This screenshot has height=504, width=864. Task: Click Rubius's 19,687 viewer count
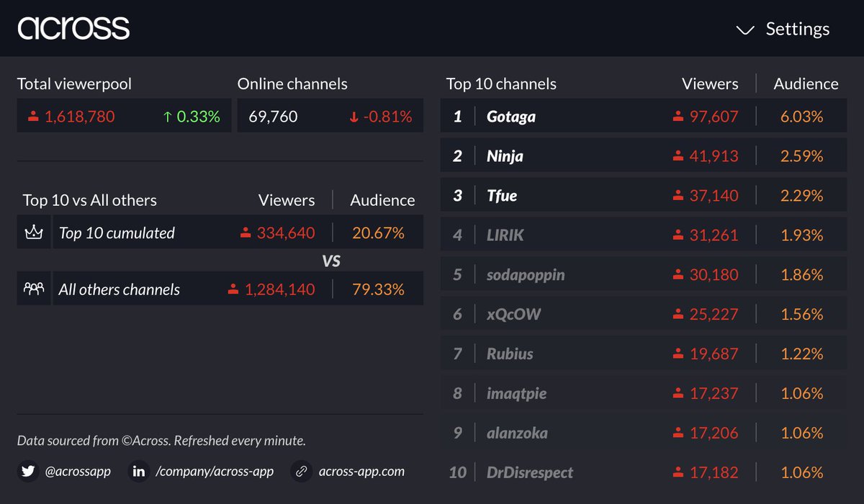(x=714, y=354)
